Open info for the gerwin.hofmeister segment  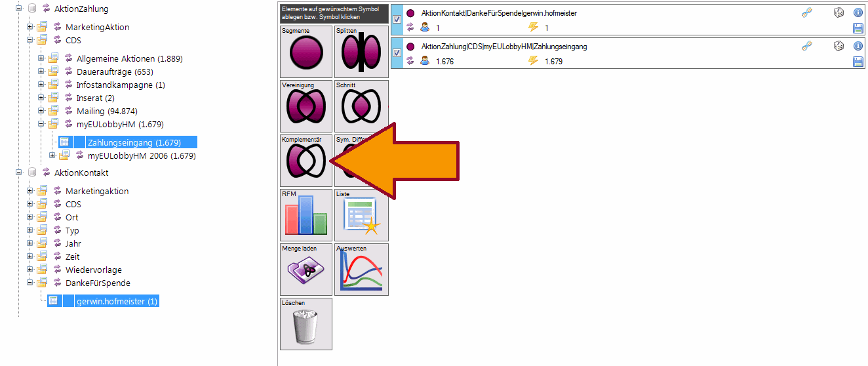[858, 12]
